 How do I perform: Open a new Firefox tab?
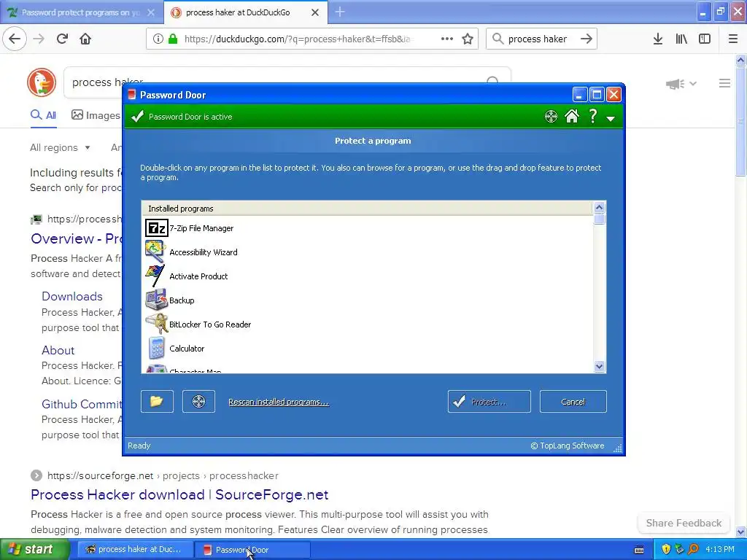[340, 12]
